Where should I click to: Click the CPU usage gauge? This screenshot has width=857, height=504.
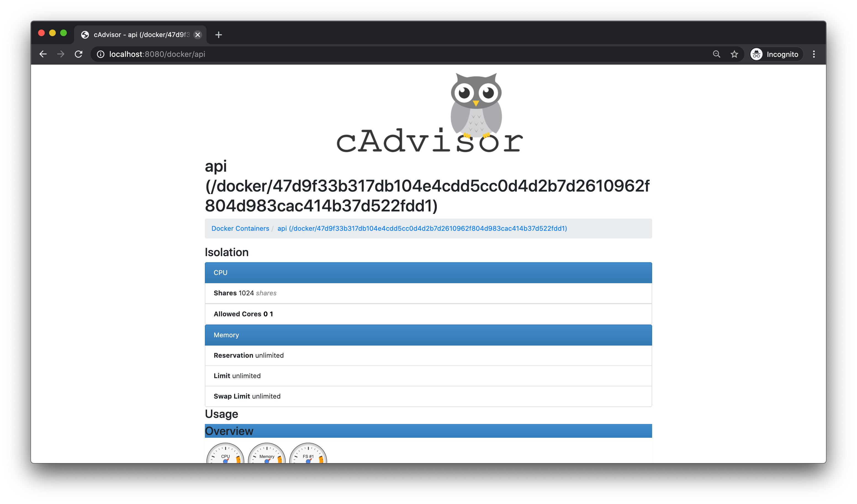coord(225,453)
